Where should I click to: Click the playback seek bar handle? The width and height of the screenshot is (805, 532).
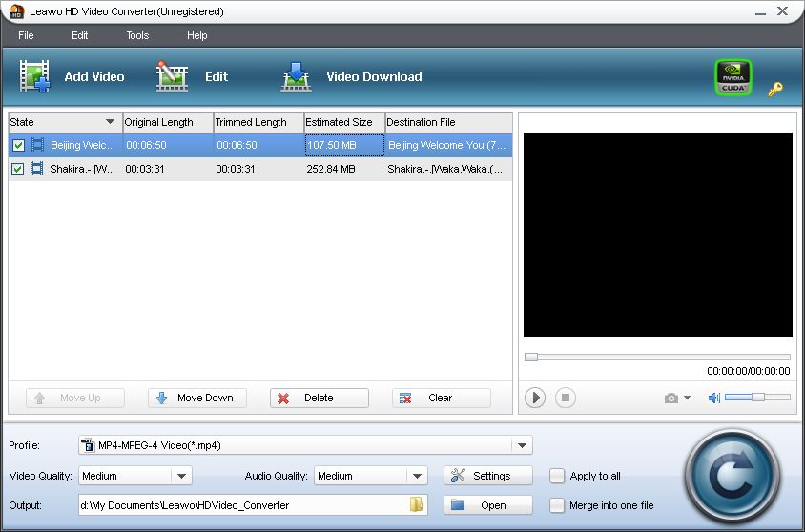click(531, 357)
